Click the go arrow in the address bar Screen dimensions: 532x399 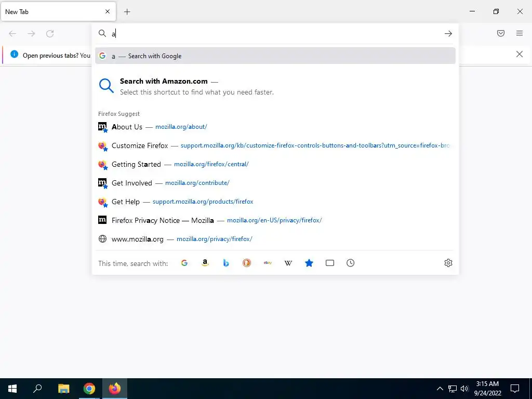(x=448, y=34)
